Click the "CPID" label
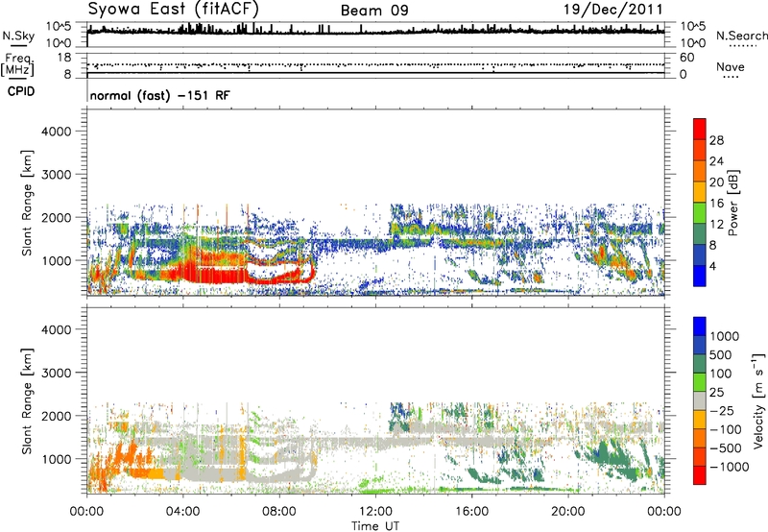 pos(21,91)
